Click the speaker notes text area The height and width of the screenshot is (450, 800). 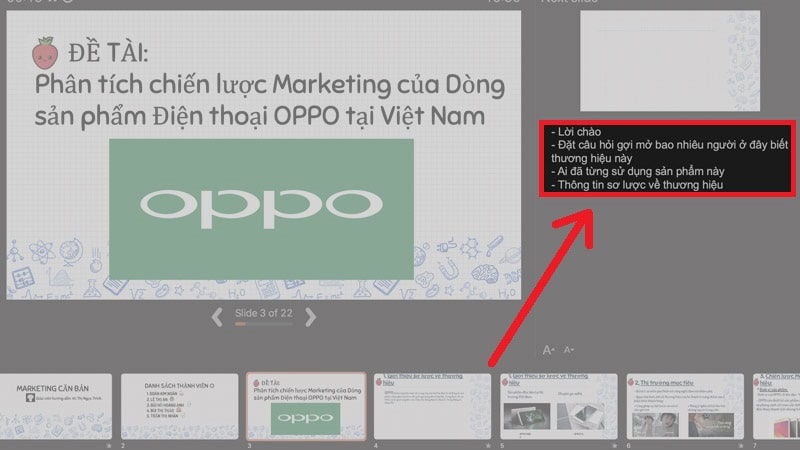click(667, 158)
